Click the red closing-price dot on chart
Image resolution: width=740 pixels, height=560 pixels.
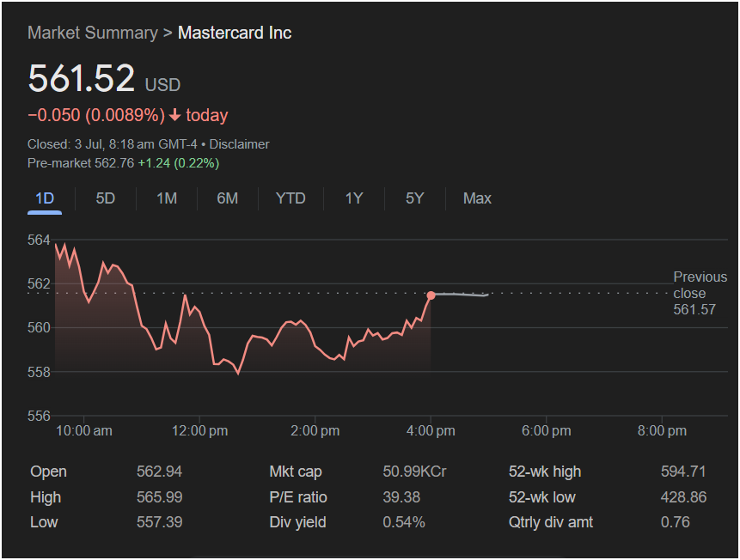[431, 295]
